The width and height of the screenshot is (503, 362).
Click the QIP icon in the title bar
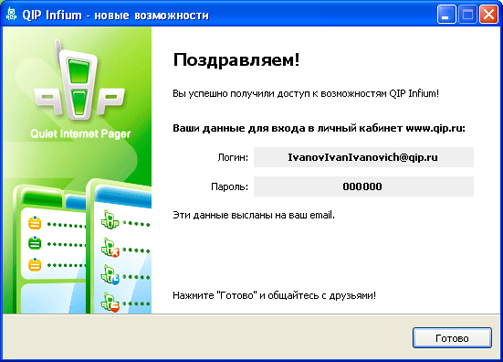click(12, 15)
